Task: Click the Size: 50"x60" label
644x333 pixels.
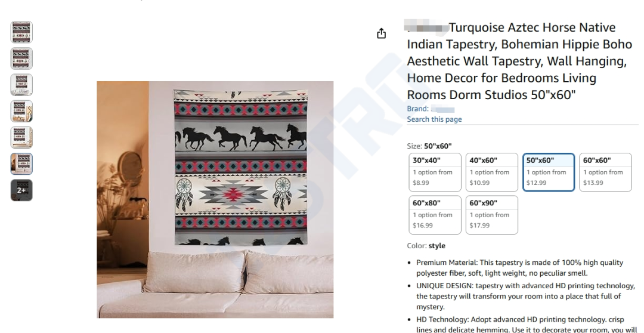Action: click(x=429, y=146)
